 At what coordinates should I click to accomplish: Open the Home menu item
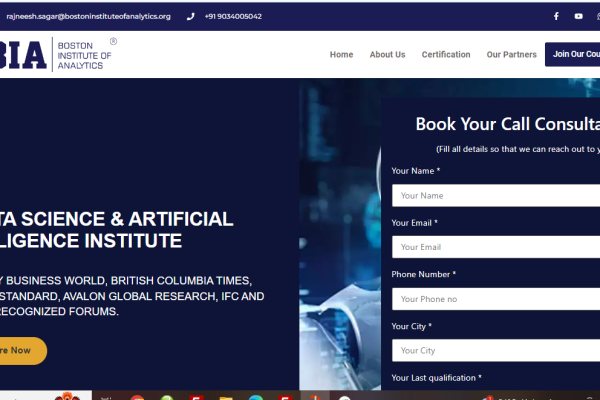coord(341,54)
